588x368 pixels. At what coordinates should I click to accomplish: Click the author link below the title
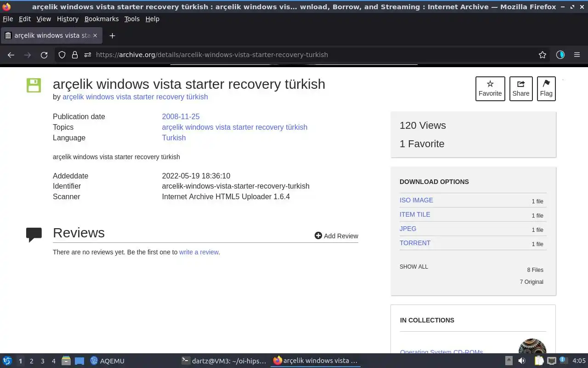tap(135, 97)
